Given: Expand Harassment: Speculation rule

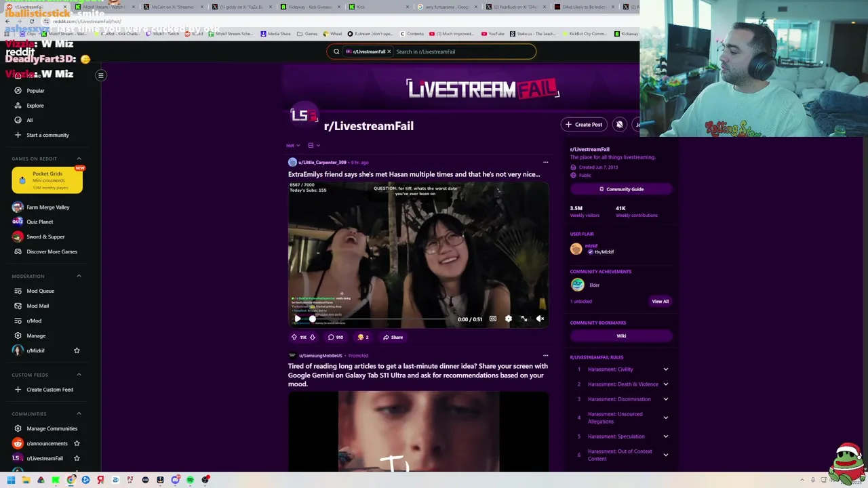Looking at the screenshot, I should pos(621,436).
